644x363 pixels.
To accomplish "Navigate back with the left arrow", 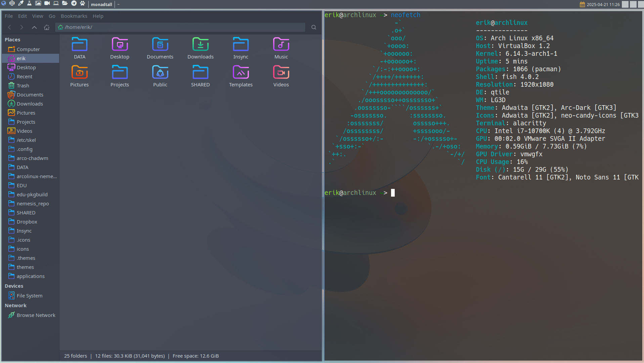I will (x=9, y=27).
